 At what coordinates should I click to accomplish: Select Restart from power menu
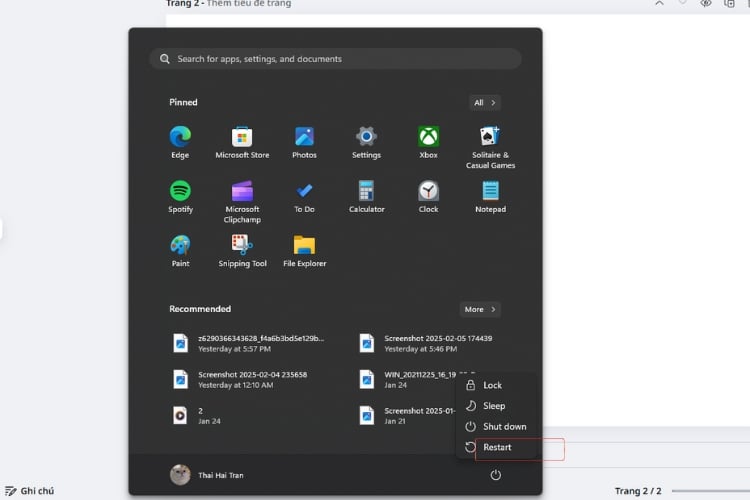[x=497, y=447]
